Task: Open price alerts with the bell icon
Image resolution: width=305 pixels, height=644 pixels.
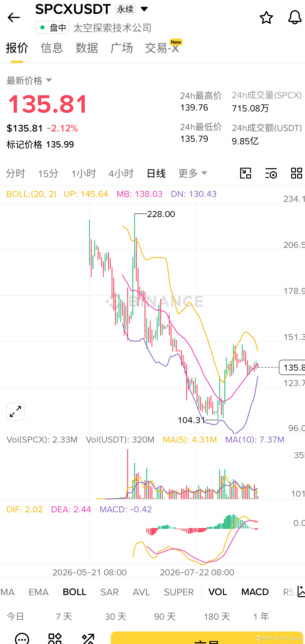Action: (x=295, y=17)
